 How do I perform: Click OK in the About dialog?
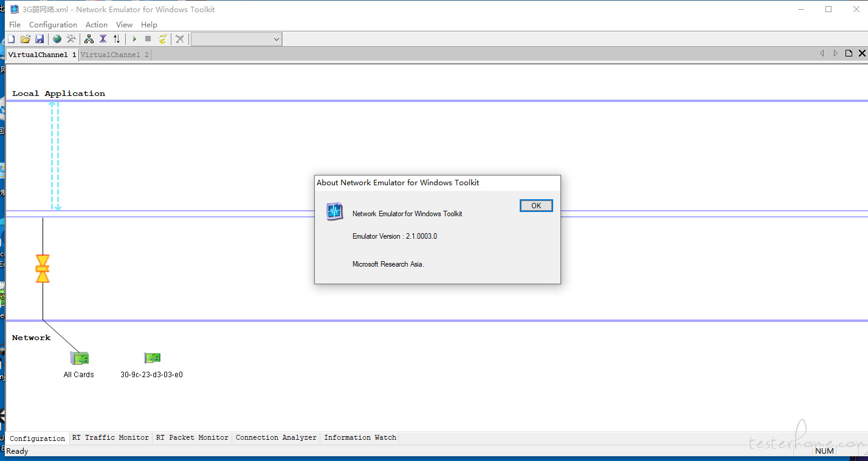[x=536, y=206]
